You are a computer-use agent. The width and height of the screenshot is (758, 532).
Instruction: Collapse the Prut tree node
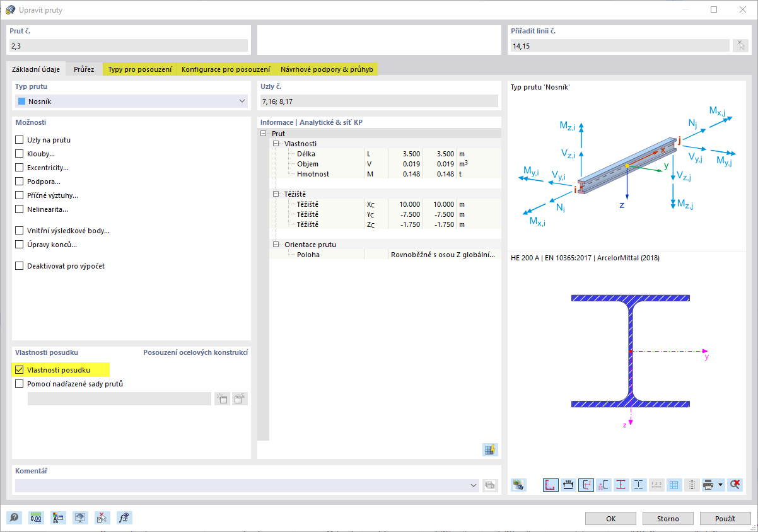click(x=264, y=134)
